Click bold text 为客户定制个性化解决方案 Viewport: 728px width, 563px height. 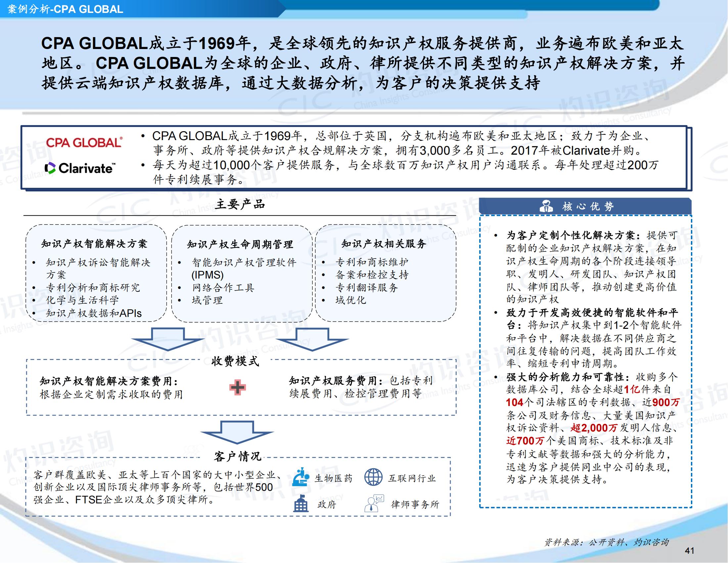coord(570,235)
